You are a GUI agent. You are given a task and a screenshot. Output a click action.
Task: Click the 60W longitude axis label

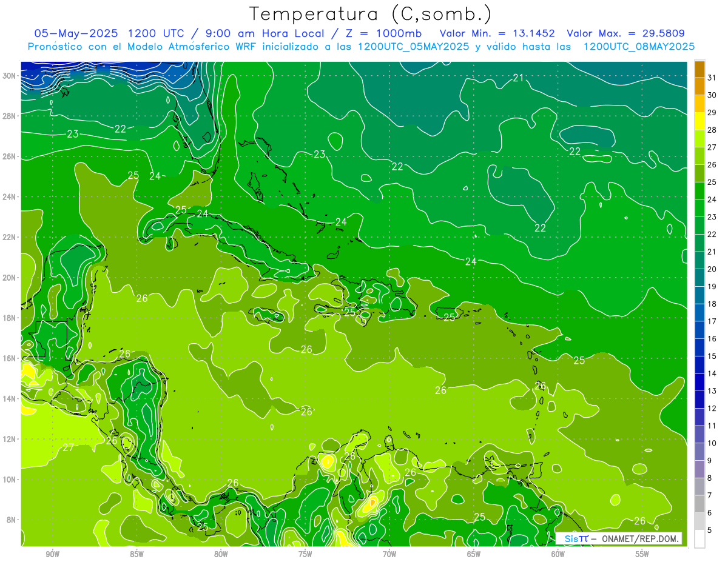558,554
